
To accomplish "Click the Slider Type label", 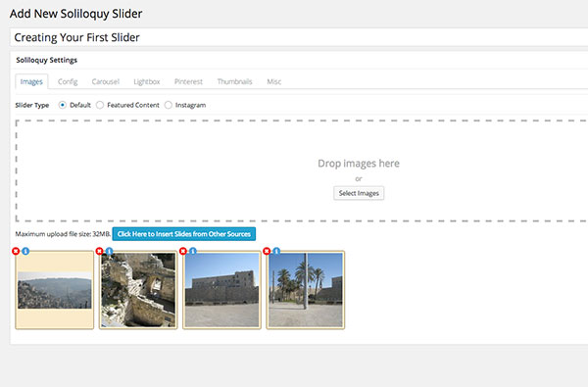I will point(32,105).
